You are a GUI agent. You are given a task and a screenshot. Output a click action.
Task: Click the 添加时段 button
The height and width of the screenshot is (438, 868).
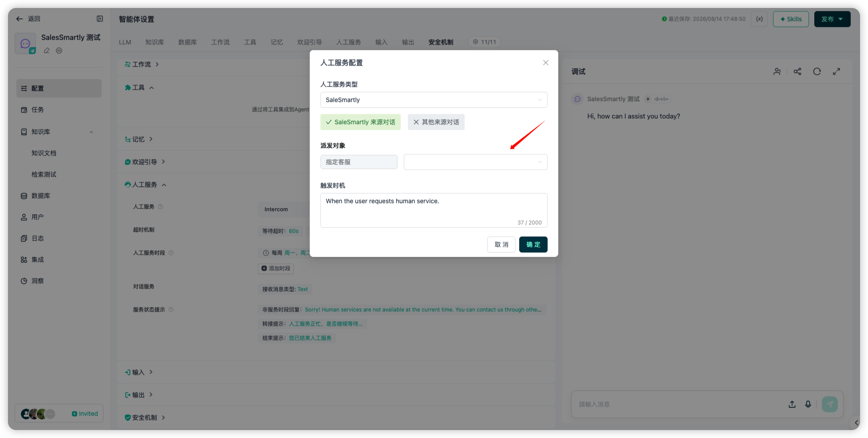pos(276,268)
